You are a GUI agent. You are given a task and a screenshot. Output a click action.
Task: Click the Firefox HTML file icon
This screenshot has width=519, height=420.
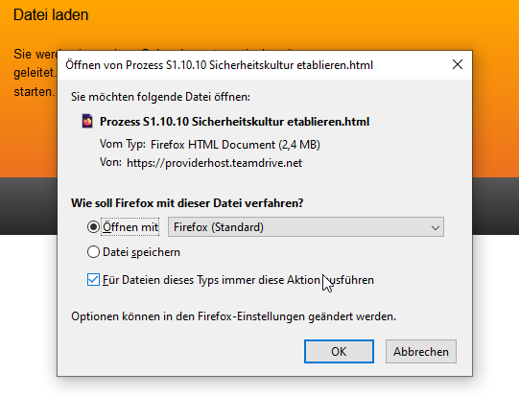point(87,121)
